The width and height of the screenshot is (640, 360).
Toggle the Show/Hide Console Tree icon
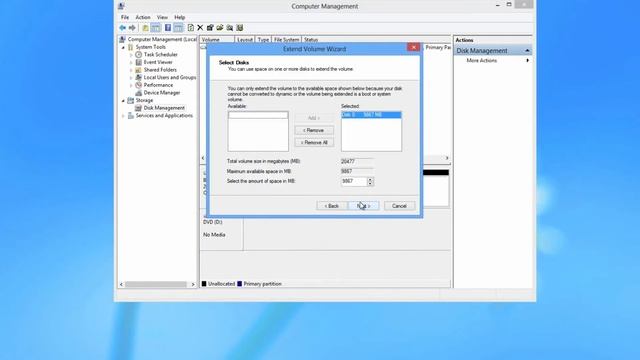click(x=156, y=28)
